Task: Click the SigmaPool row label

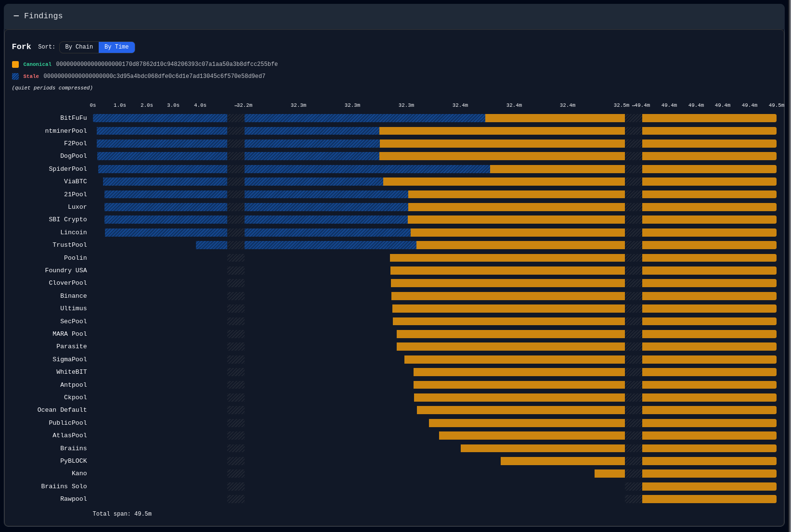Action: 70,359
